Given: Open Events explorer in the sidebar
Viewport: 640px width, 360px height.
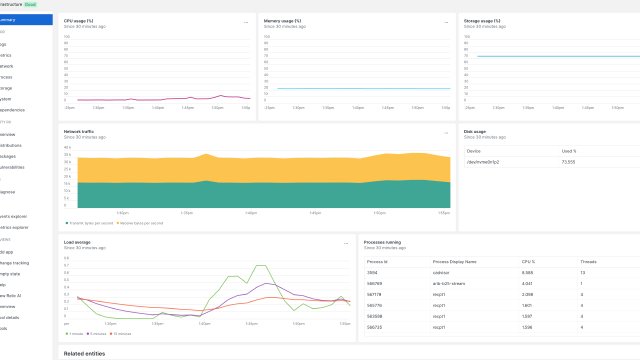Looking at the screenshot, I should 13,216.
